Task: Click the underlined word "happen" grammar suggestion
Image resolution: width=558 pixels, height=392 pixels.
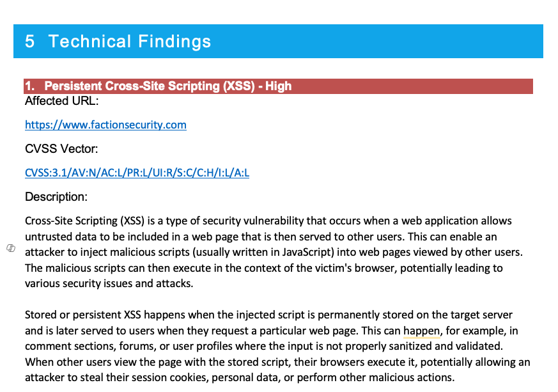Action: (x=422, y=331)
